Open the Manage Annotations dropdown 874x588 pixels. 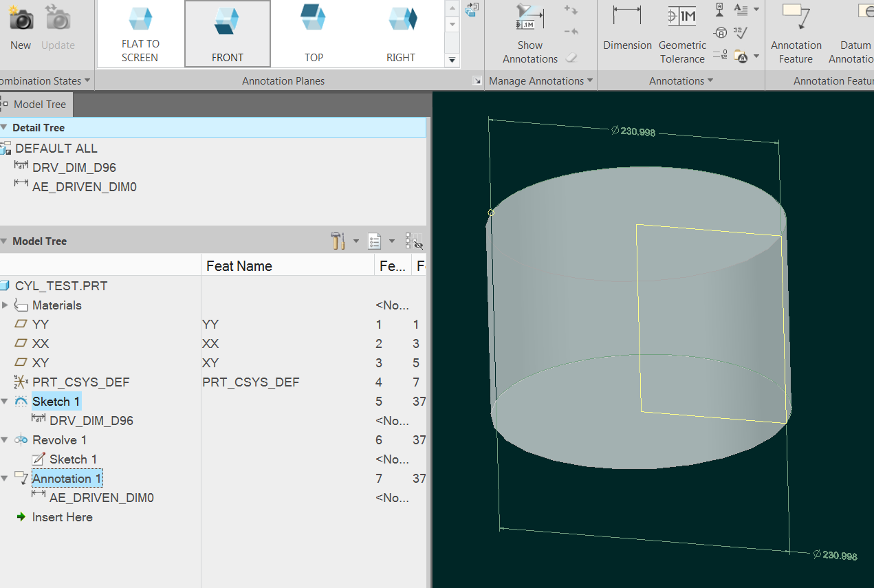pos(540,80)
